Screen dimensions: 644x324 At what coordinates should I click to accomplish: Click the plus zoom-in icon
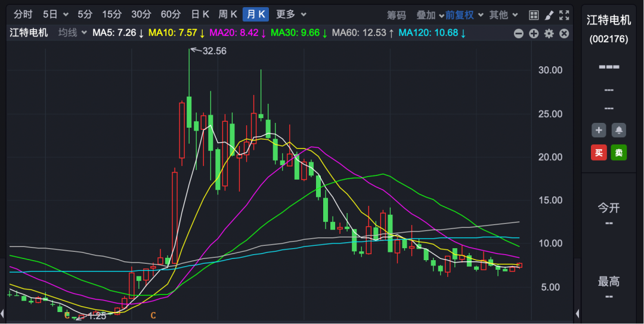click(534, 33)
